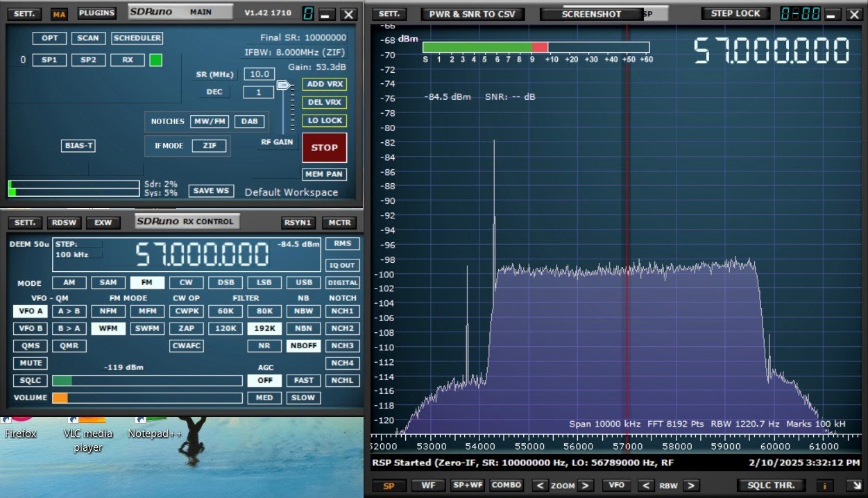Open RDSW window in RX Control
The width and height of the screenshot is (868, 498).
click(65, 223)
